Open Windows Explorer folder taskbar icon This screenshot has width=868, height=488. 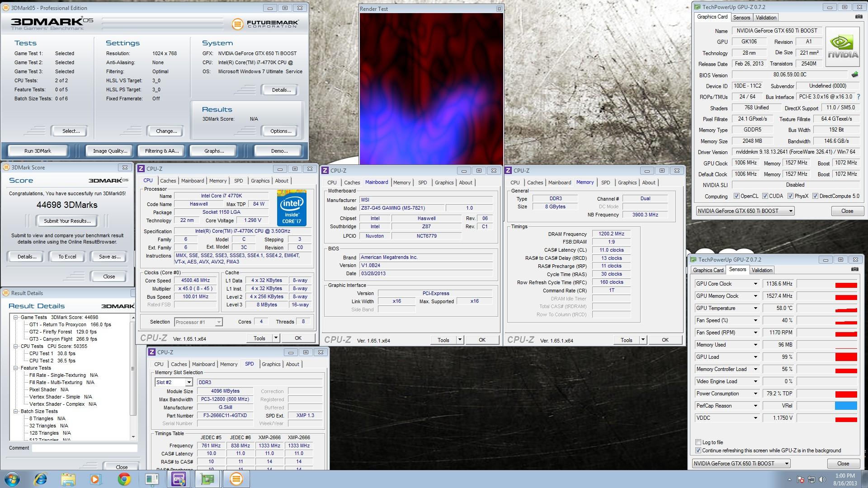tap(68, 479)
